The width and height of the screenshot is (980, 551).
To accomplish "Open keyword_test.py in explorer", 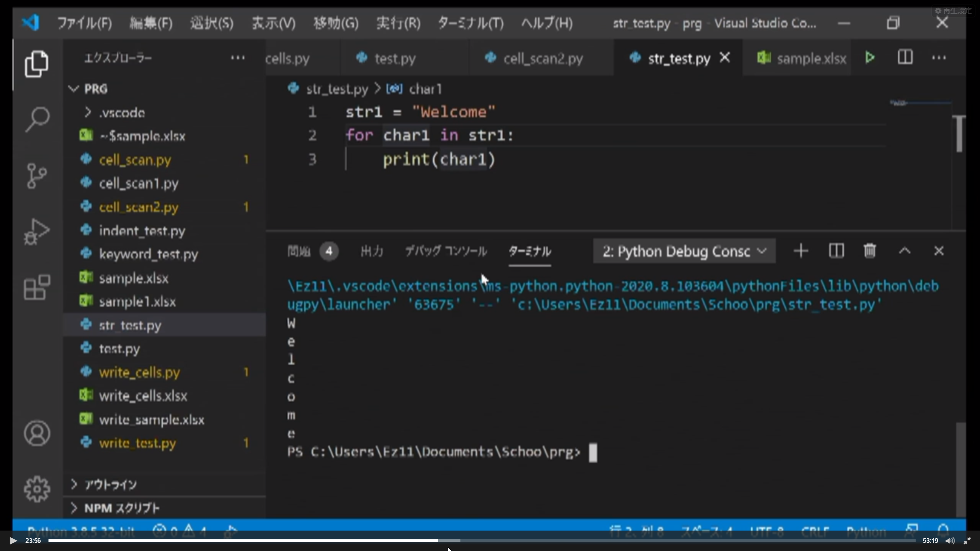I will (164, 254).
